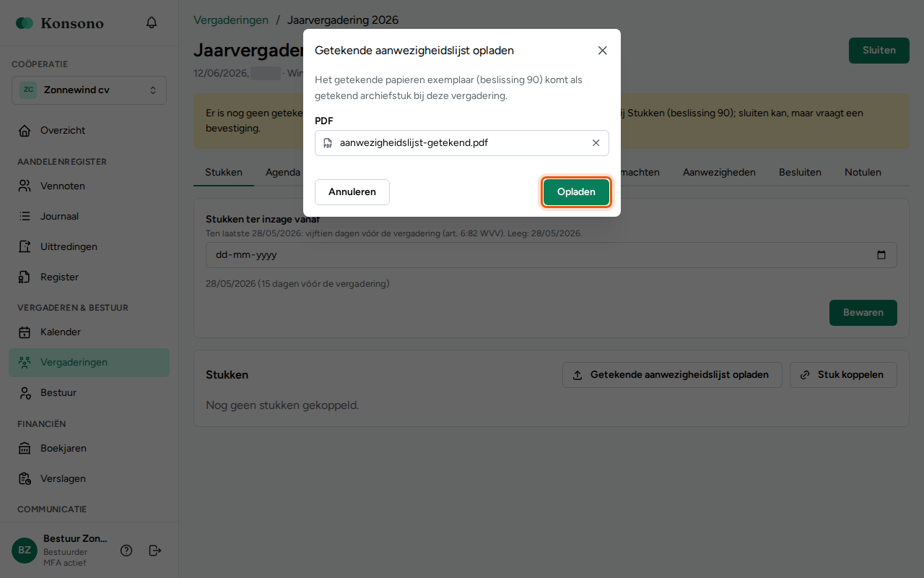Screen dimensions: 924x578
Task: Click the PDF file icon in dialog
Action: 328,143
